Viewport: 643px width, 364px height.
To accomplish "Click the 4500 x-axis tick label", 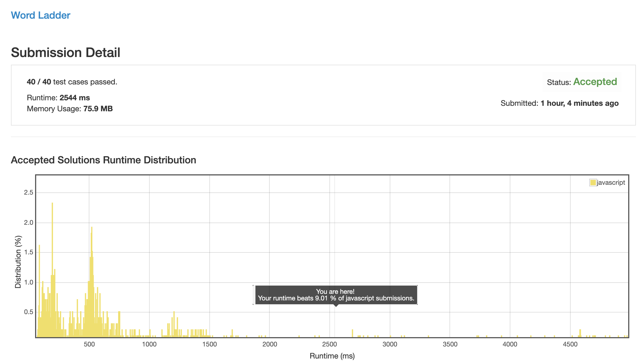I will pyautogui.click(x=570, y=344).
